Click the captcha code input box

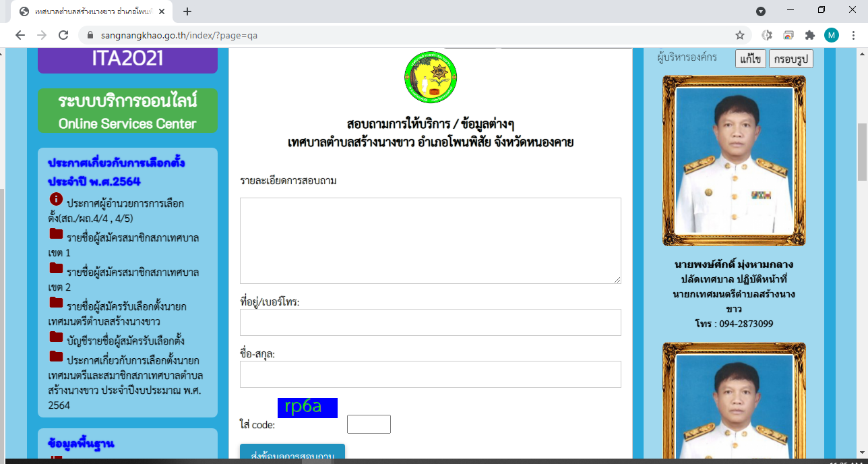point(369,424)
